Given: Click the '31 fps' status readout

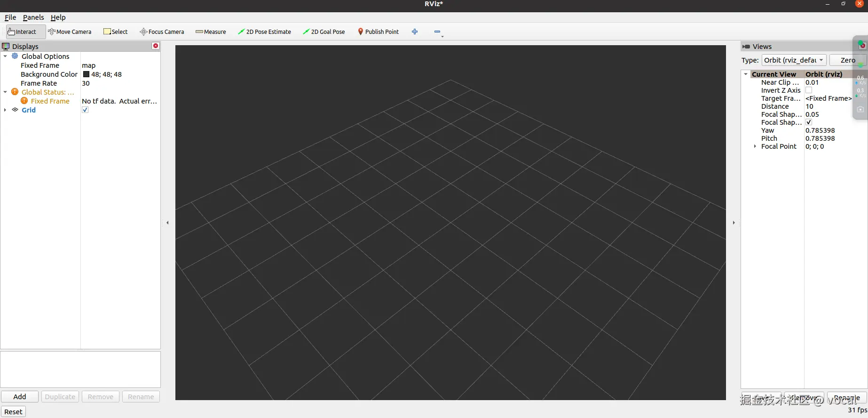Looking at the screenshot, I should point(858,410).
